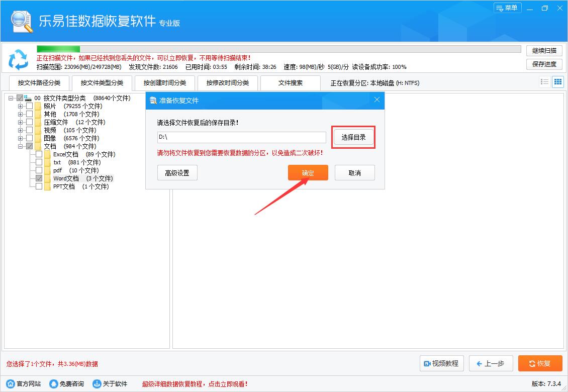Collapse the 文档 tree node

coord(21,146)
